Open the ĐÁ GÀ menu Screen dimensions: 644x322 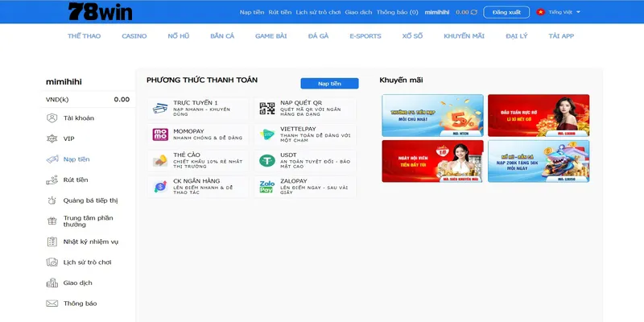318,36
